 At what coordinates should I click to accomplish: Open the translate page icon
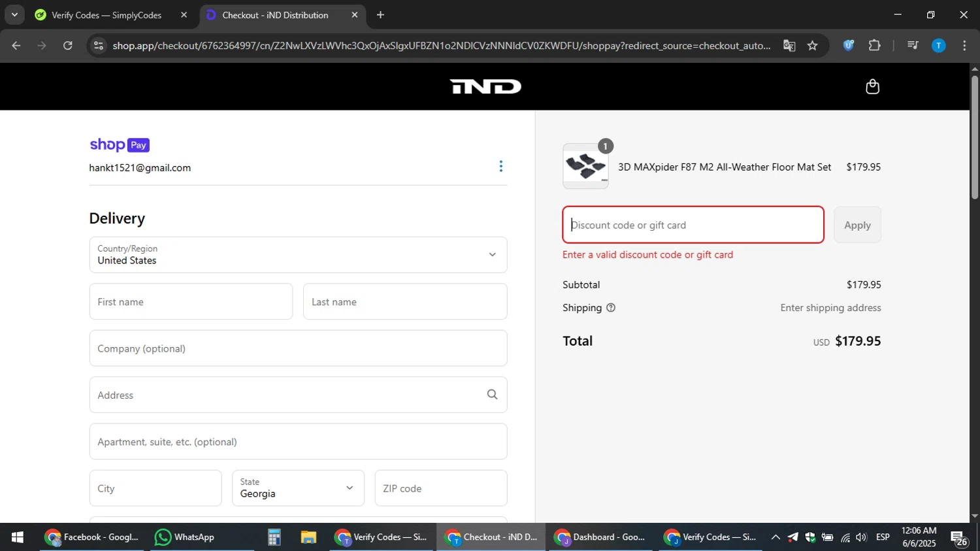(789, 46)
